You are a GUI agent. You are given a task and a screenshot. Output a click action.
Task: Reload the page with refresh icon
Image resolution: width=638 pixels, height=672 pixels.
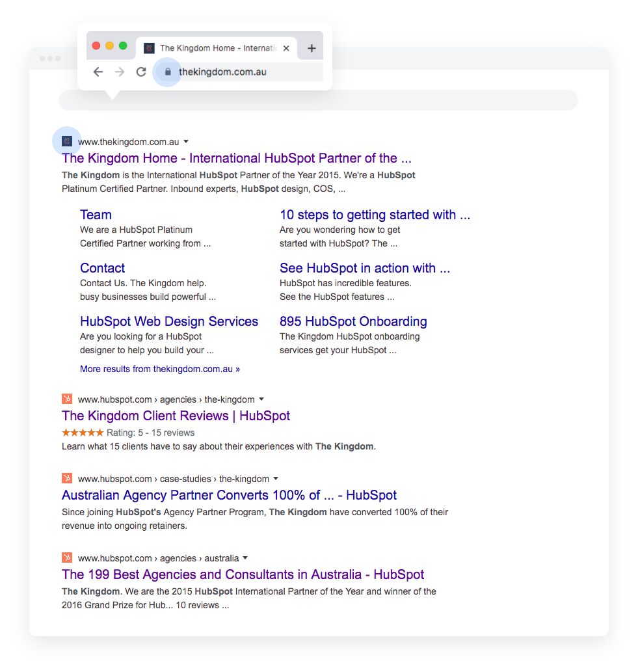tap(141, 72)
